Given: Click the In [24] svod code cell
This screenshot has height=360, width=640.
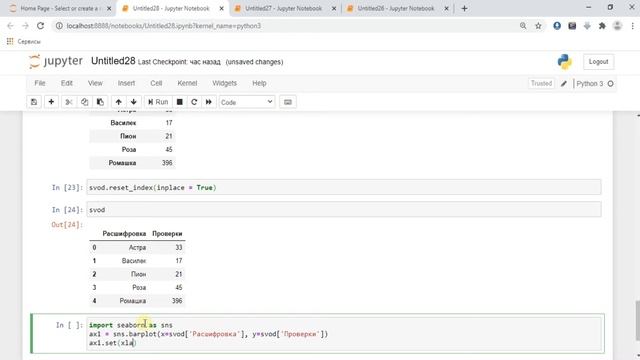Looking at the screenshot, I should tap(344, 210).
